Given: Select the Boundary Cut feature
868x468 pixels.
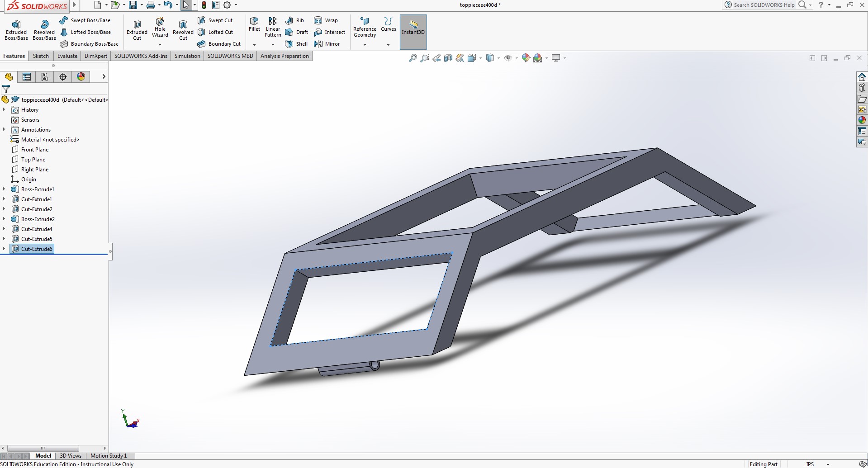Looking at the screenshot, I should point(219,44).
